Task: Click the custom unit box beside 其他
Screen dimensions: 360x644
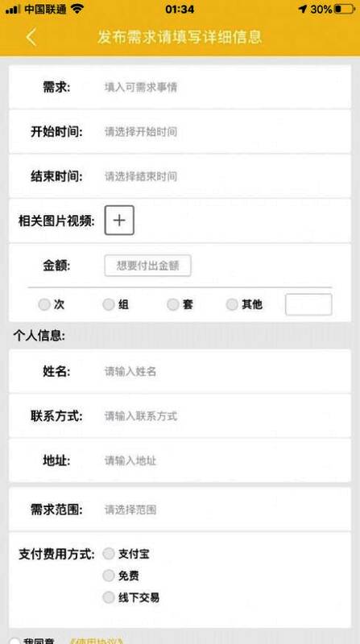Action: pyautogui.click(x=308, y=305)
